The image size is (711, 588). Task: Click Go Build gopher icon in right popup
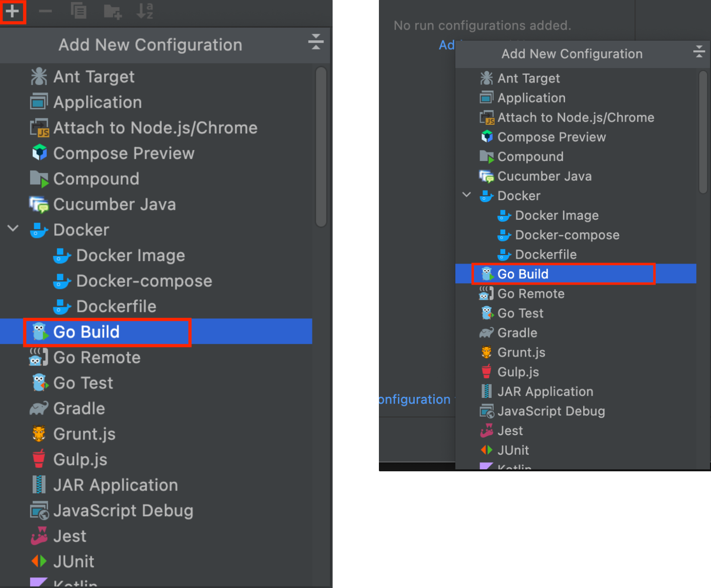pos(487,274)
